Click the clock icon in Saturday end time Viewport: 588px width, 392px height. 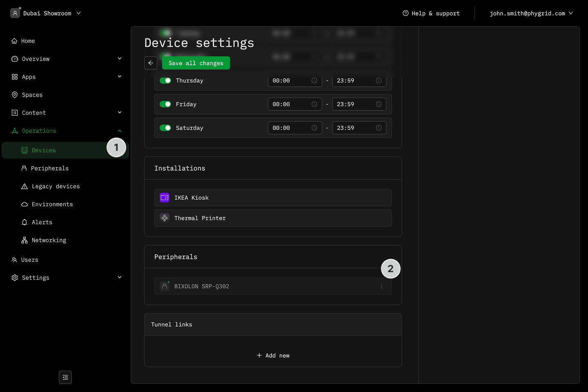(379, 128)
